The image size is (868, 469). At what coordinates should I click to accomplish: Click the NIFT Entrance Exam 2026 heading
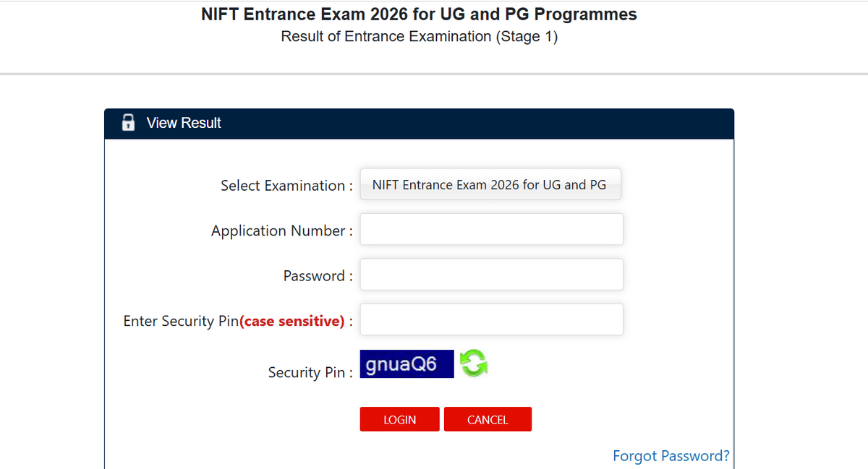(x=418, y=14)
